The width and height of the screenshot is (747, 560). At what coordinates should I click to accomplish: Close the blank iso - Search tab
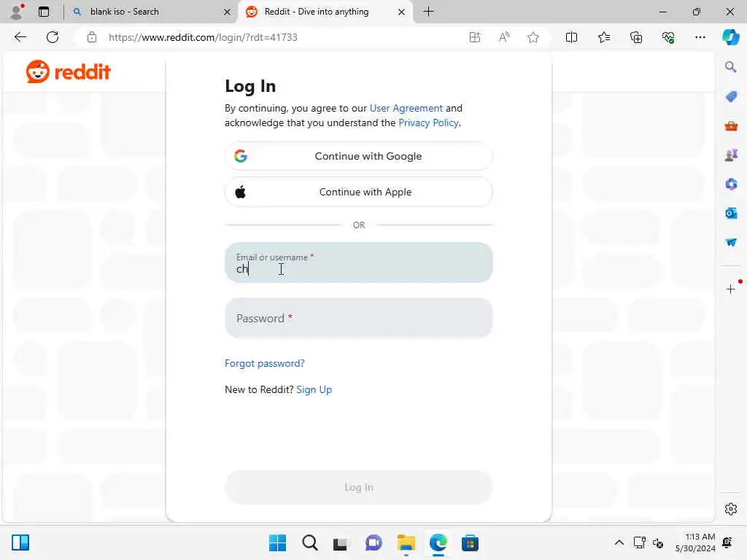228,12
